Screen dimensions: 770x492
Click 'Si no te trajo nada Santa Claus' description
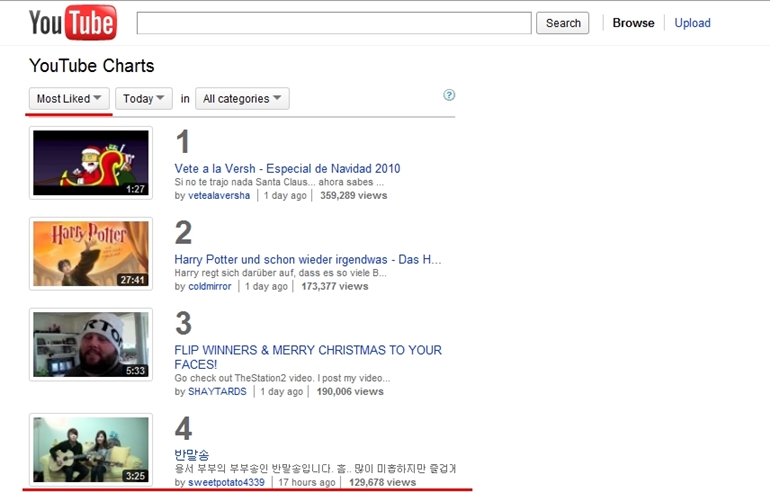click(279, 182)
